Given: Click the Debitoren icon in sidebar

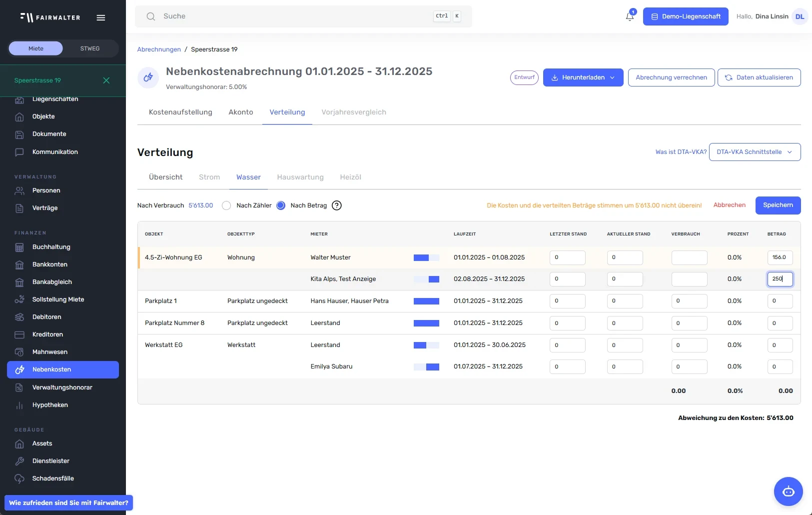Looking at the screenshot, I should point(19,317).
